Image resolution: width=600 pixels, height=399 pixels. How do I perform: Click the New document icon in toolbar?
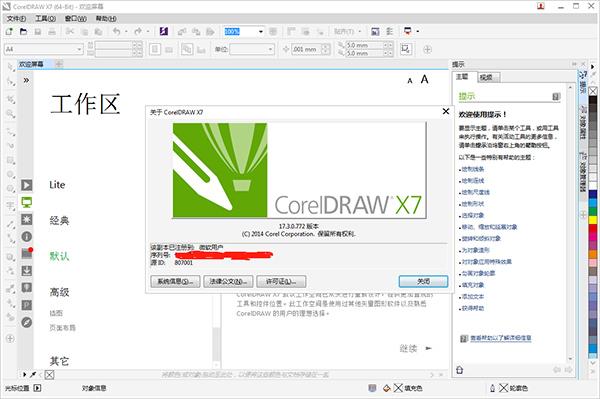click(x=9, y=31)
